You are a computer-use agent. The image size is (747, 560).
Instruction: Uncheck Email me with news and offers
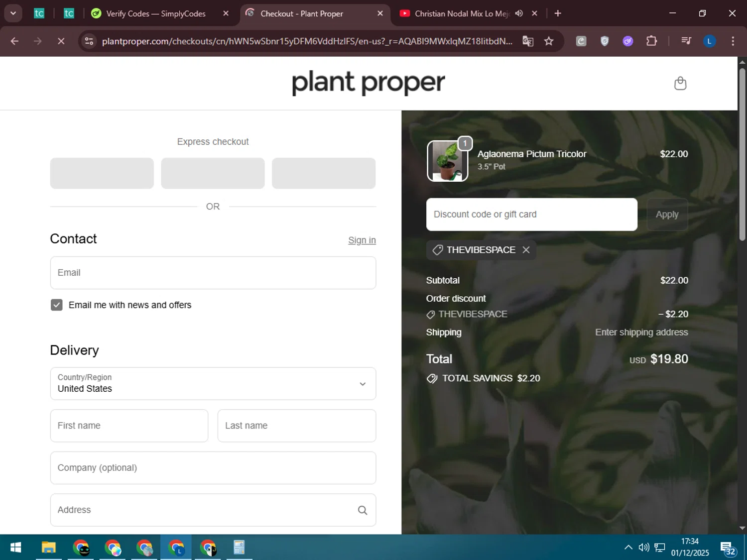pos(57,305)
